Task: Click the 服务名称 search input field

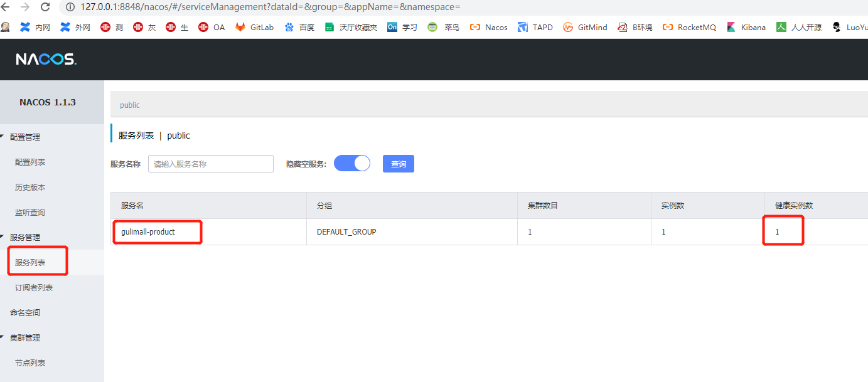Action: 211,164
